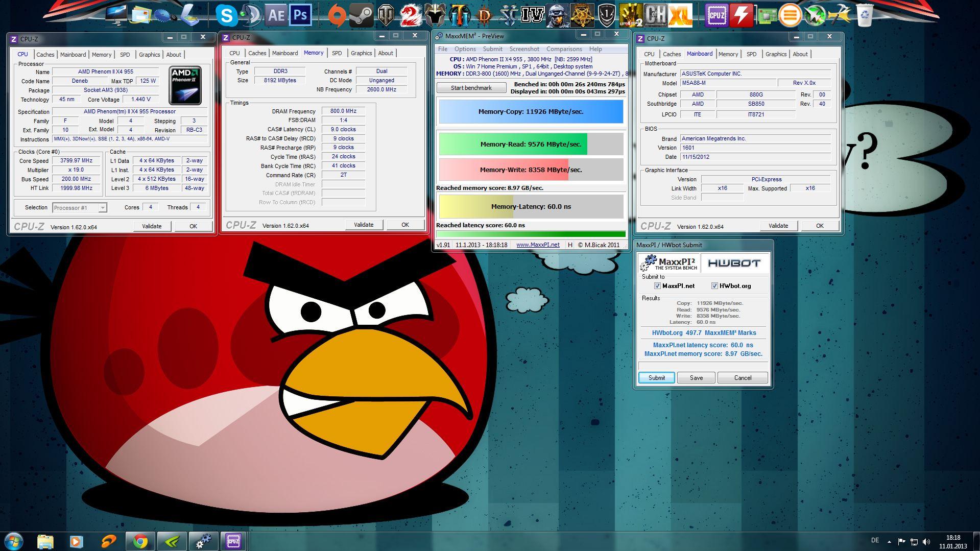Open Windows Live Mail dock icon
Image resolution: width=980 pixels, height=551 pixels.
pyautogui.click(x=141, y=15)
